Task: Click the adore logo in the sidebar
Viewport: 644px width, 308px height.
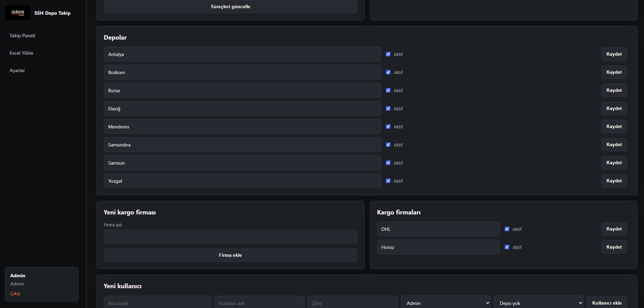Action: [x=18, y=13]
